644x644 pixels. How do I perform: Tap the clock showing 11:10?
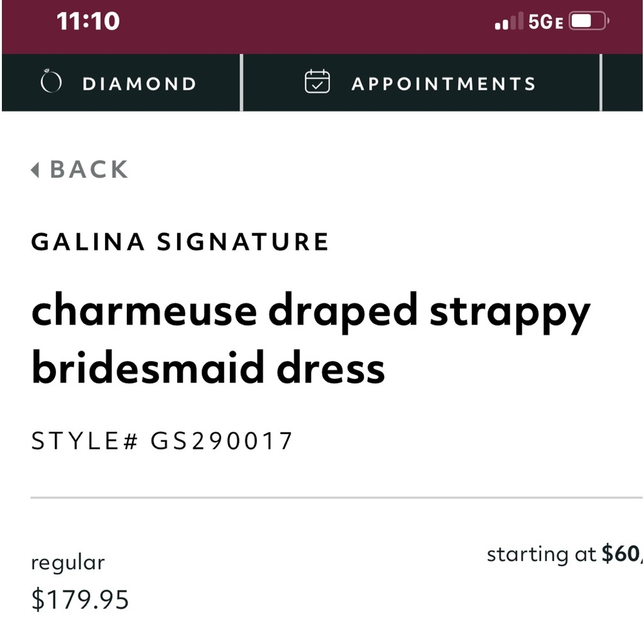tap(88, 21)
